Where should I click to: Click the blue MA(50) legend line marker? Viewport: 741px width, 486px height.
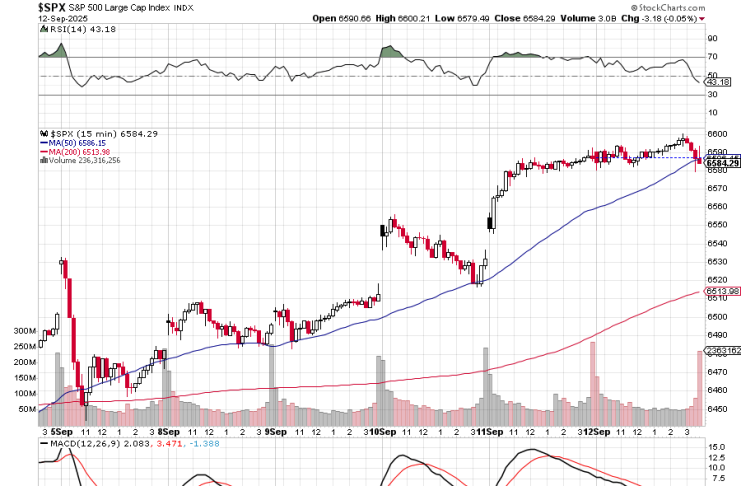43,143
